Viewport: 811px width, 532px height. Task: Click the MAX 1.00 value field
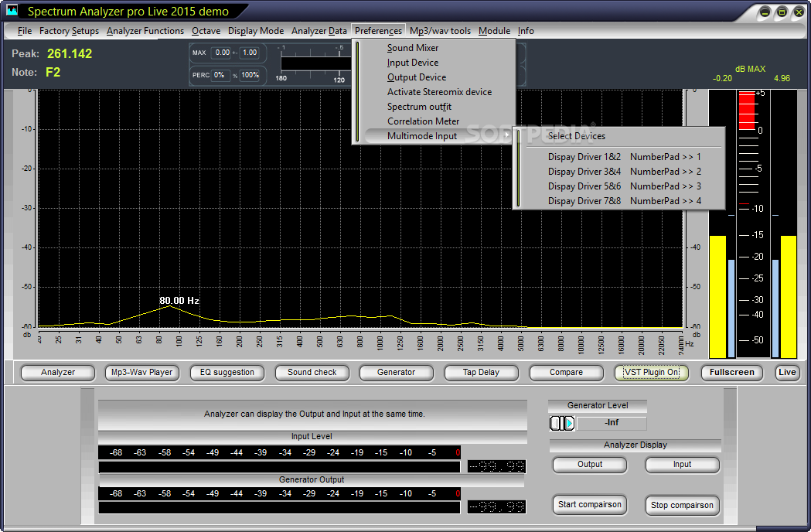click(x=250, y=53)
